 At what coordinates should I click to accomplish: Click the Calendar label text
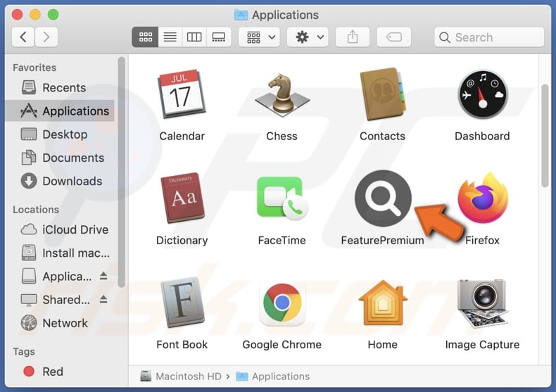pos(182,136)
